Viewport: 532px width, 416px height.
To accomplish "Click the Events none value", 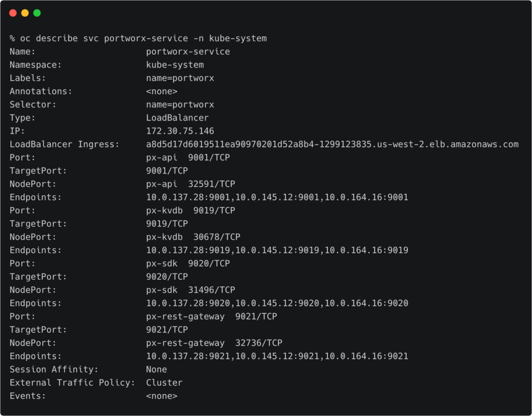I will coord(162,396).
